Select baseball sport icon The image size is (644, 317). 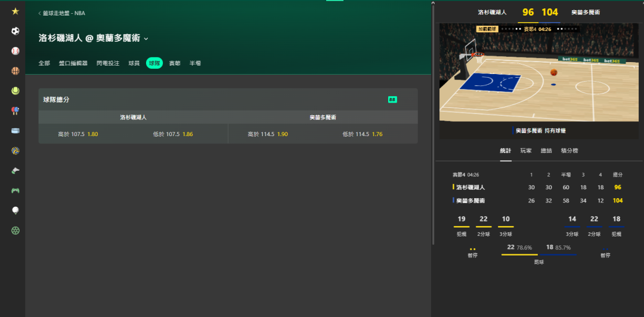[15, 51]
